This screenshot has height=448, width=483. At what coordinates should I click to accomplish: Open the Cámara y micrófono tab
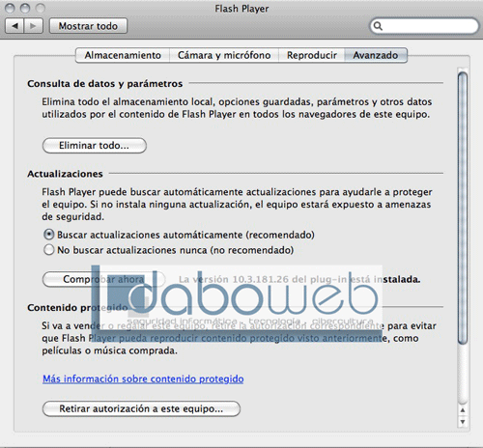224,55
